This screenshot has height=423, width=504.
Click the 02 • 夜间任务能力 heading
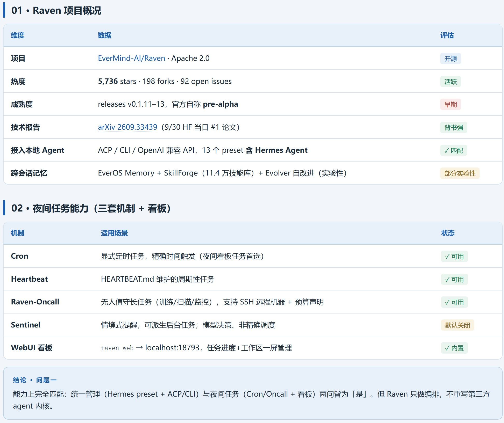coord(91,208)
